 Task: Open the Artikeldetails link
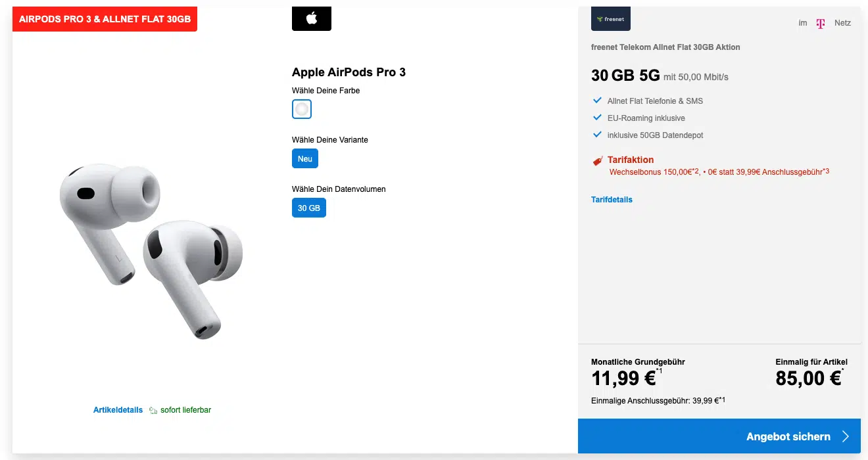coord(118,410)
